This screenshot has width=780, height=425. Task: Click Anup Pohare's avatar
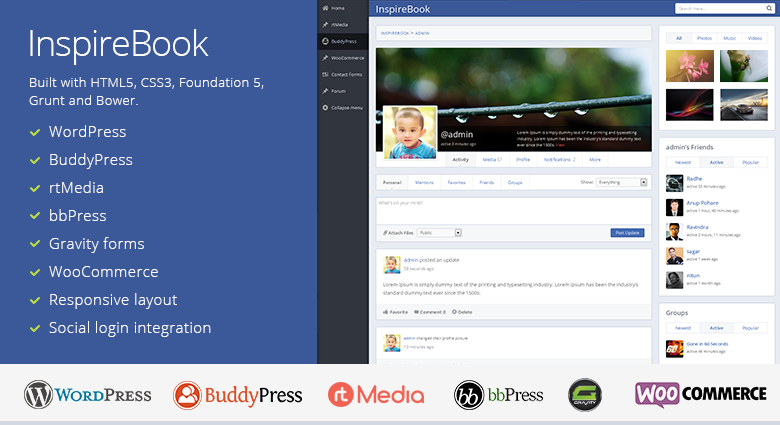click(x=675, y=207)
